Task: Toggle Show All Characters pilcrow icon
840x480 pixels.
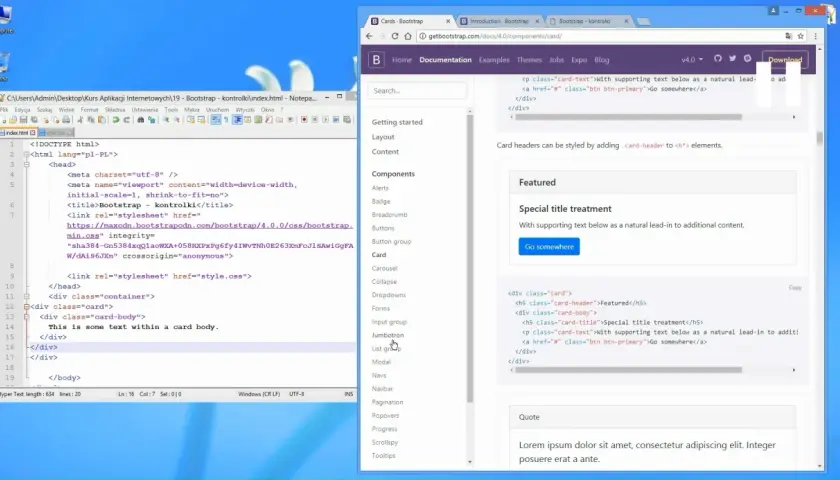Action: (x=226, y=120)
